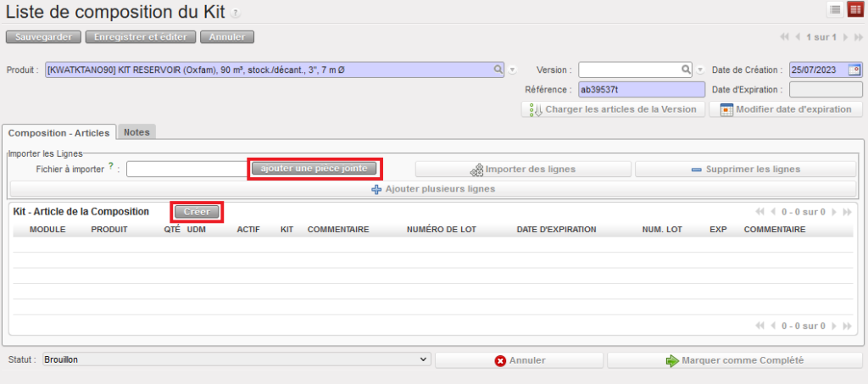Click 'ajouter une pièce jointe' button
Image resolution: width=868 pixels, height=384 pixels.
(x=314, y=169)
